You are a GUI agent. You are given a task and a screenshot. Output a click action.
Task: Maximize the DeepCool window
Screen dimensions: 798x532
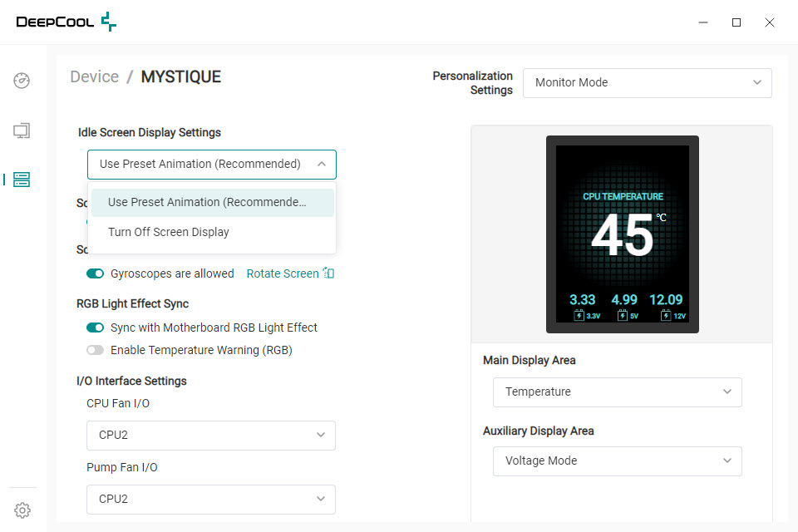tap(736, 22)
